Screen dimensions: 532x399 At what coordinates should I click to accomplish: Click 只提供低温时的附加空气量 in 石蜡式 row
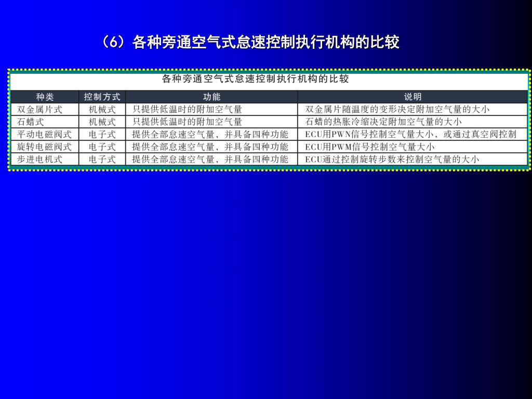coord(212,122)
